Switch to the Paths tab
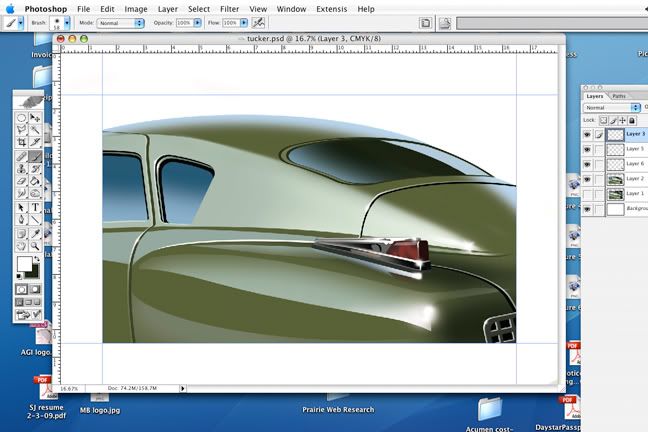The image size is (648, 432). click(x=620, y=96)
